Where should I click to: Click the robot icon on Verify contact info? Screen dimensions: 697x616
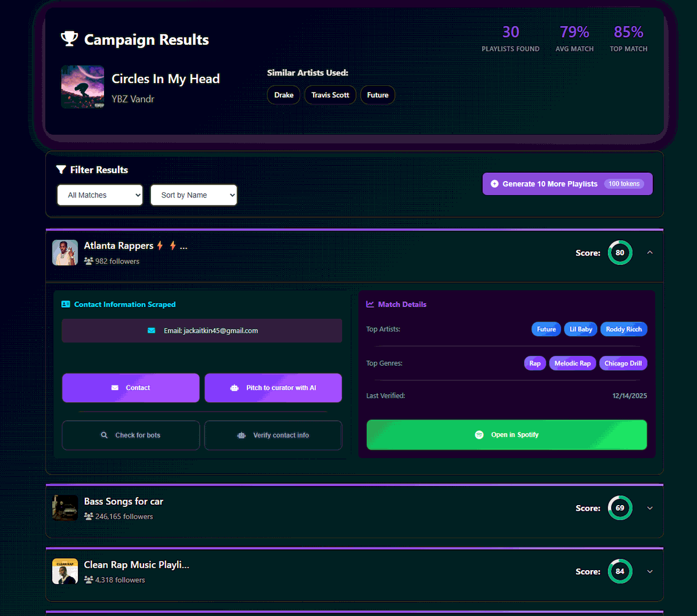pyautogui.click(x=242, y=435)
